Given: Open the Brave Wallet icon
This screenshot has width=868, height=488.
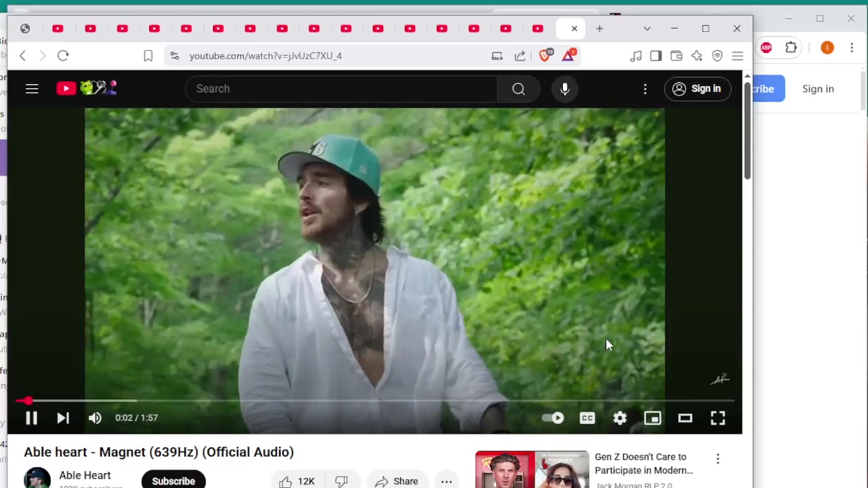Looking at the screenshot, I should [x=676, y=56].
